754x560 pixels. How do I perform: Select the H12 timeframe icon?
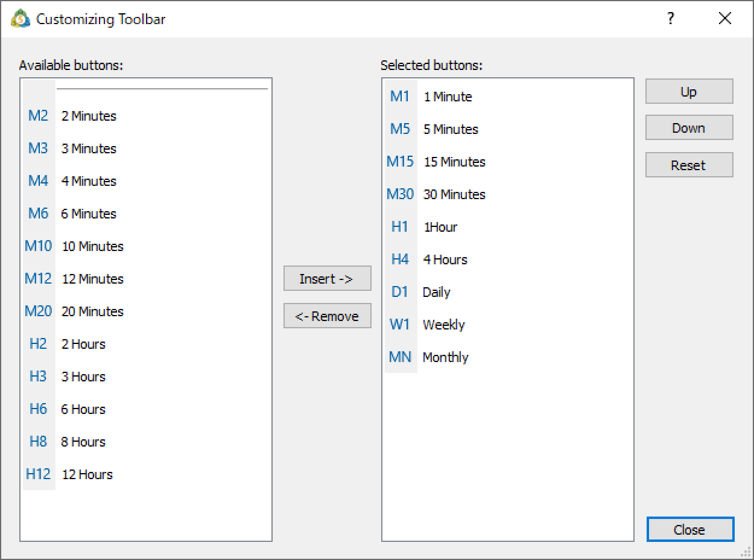pyautogui.click(x=38, y=474)
